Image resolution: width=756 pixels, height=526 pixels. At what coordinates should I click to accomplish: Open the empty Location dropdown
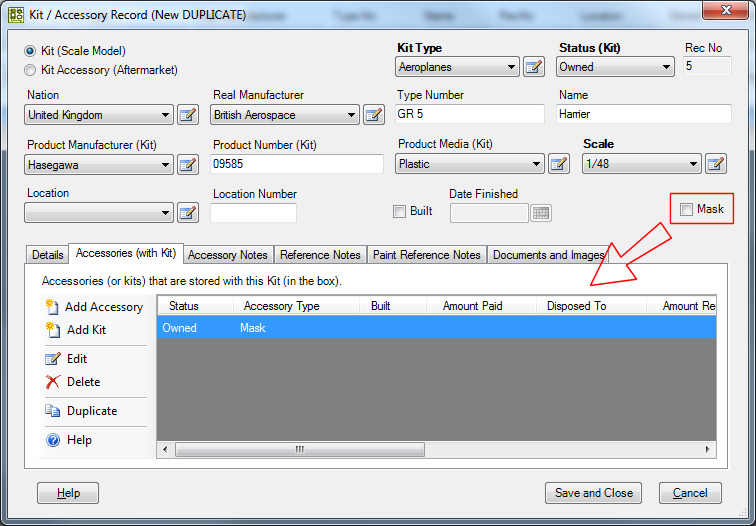tap(99, 213)
